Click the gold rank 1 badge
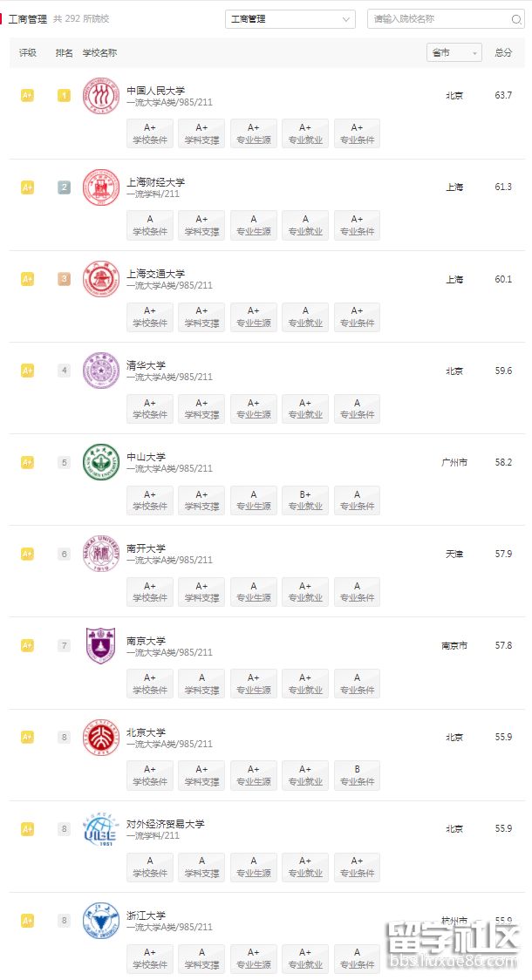 pyautogui.click(x=64, y=96)
